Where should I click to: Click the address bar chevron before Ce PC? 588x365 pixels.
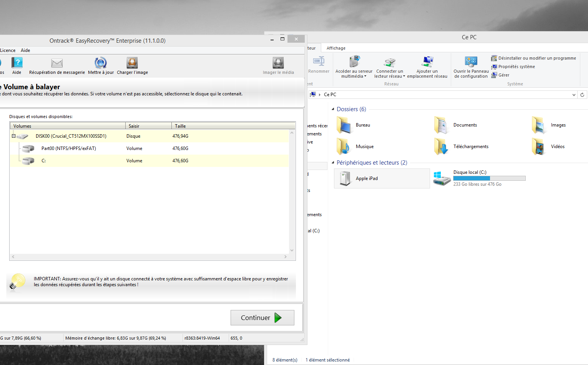coord(320,95)
